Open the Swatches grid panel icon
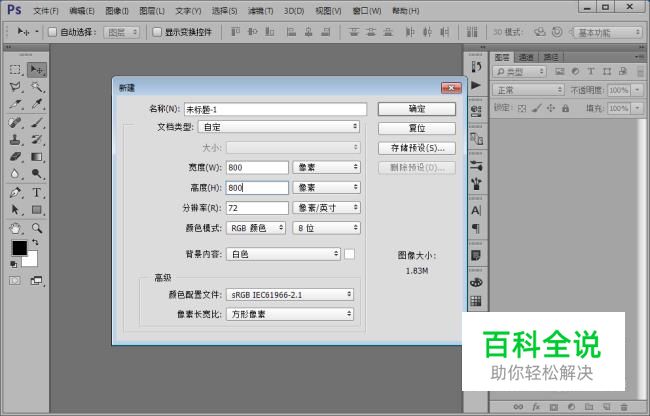 tap(476, 301)
